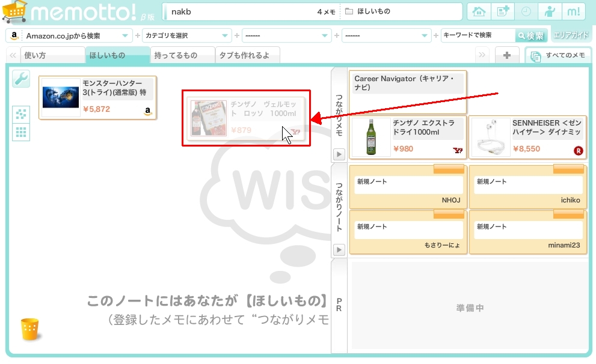Image resolution: width=596 pixels, height=364 pixels.
Task: Click the plus add-tab button
Action: (x=506, y=55)
